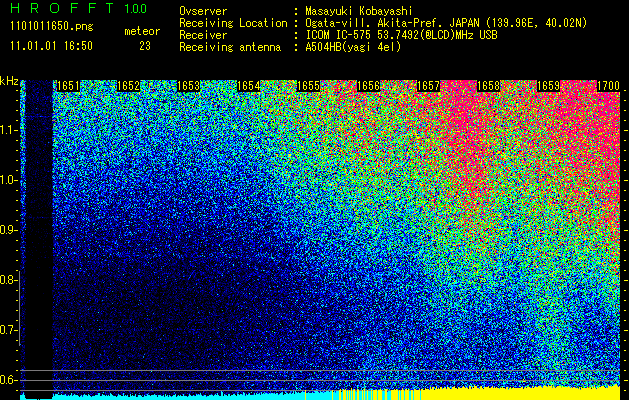Click the 0.8 kHz axis label

pyautogui.click(x=6, y=280)
